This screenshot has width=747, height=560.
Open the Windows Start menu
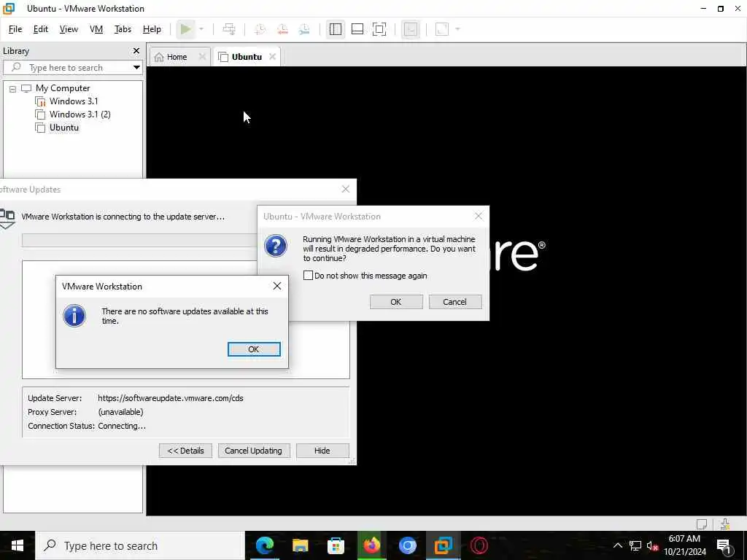(18, 545)
